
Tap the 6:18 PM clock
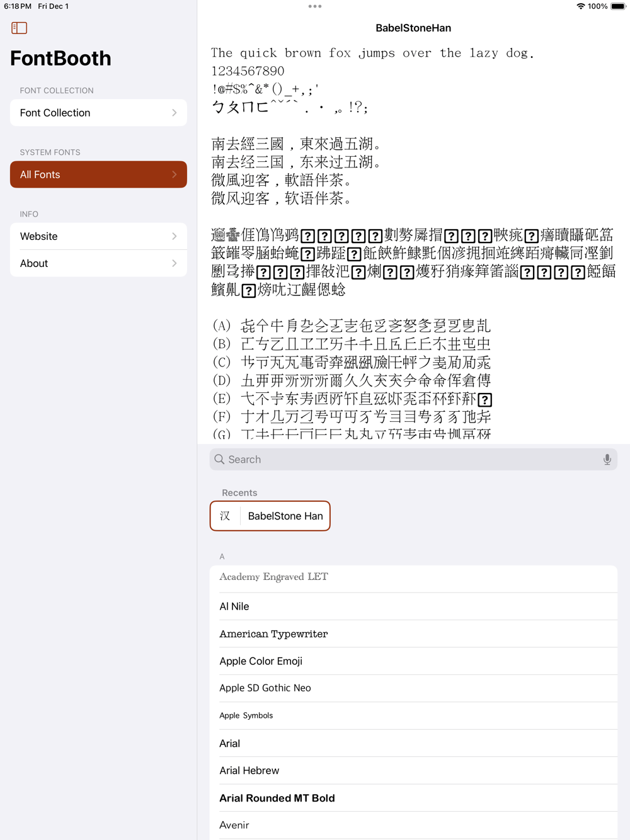click(x=18, y=6)
